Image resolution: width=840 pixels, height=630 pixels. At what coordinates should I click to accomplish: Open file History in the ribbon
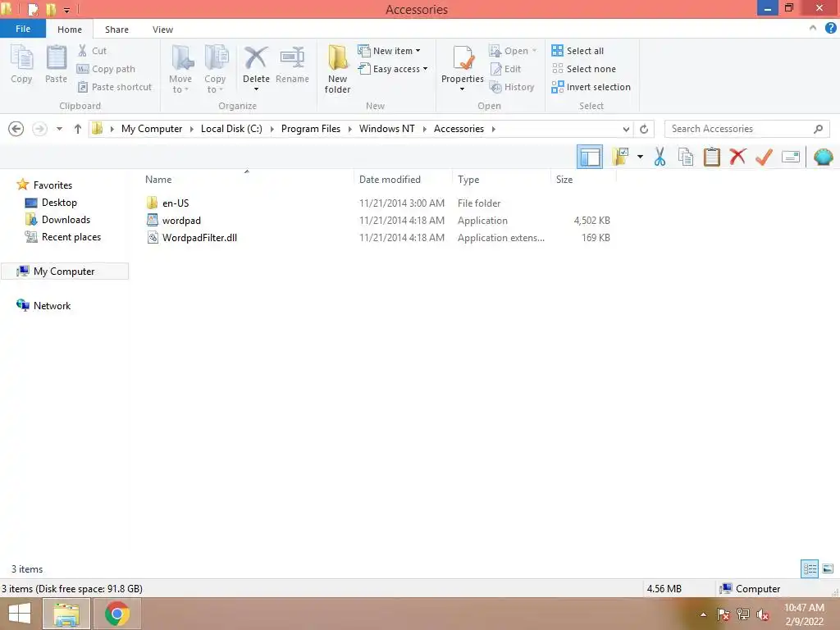tap(512, 87)
